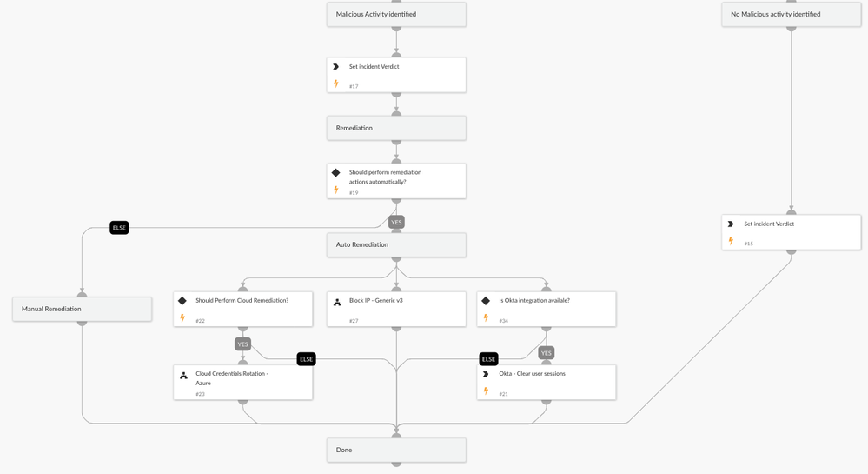Click the sub-playbook icon on Block IP - Generic v3
868x474 pixels.
337,303
